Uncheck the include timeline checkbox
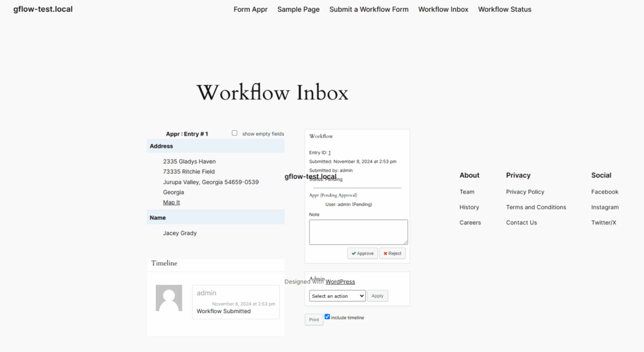644x352 pixels. click(x=328, y=317)
